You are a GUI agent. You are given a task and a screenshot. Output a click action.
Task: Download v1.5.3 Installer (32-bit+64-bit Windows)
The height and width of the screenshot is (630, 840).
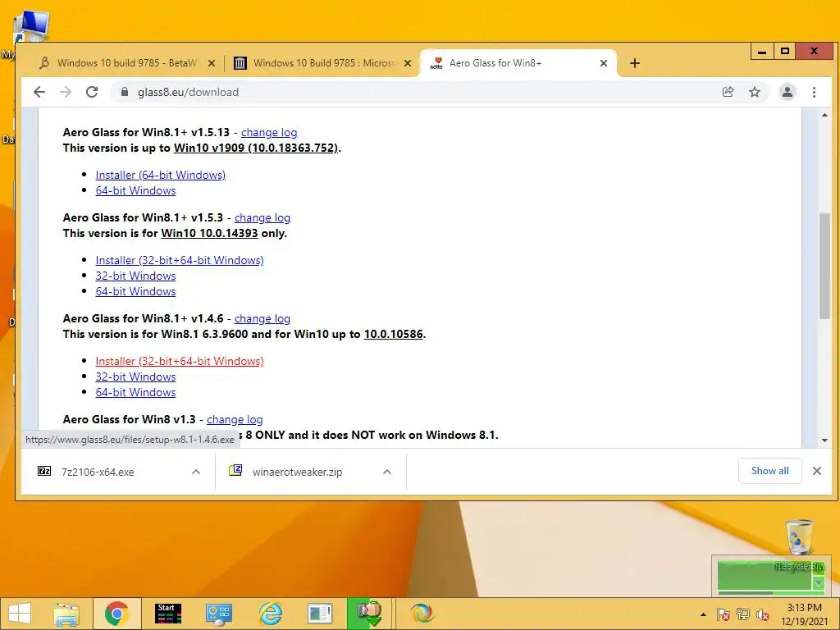tap(180, 260)
